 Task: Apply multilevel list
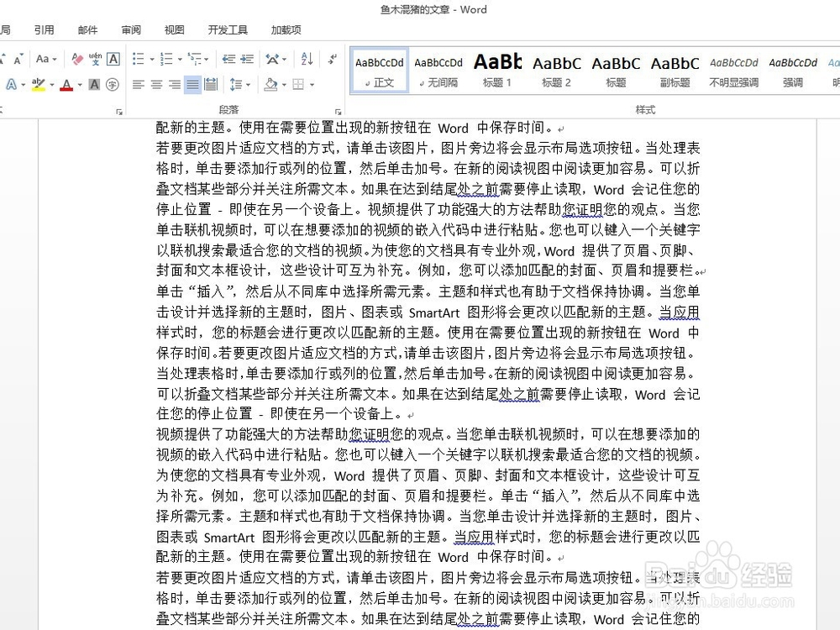195,59
